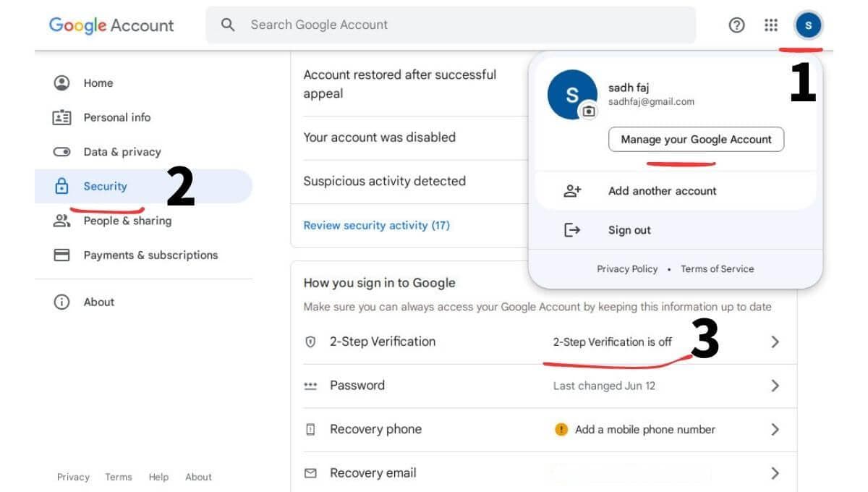The width and height of the screenshot is (868, 492).
Task: Expand the Recovery phone row chevron
Action: 775,429
